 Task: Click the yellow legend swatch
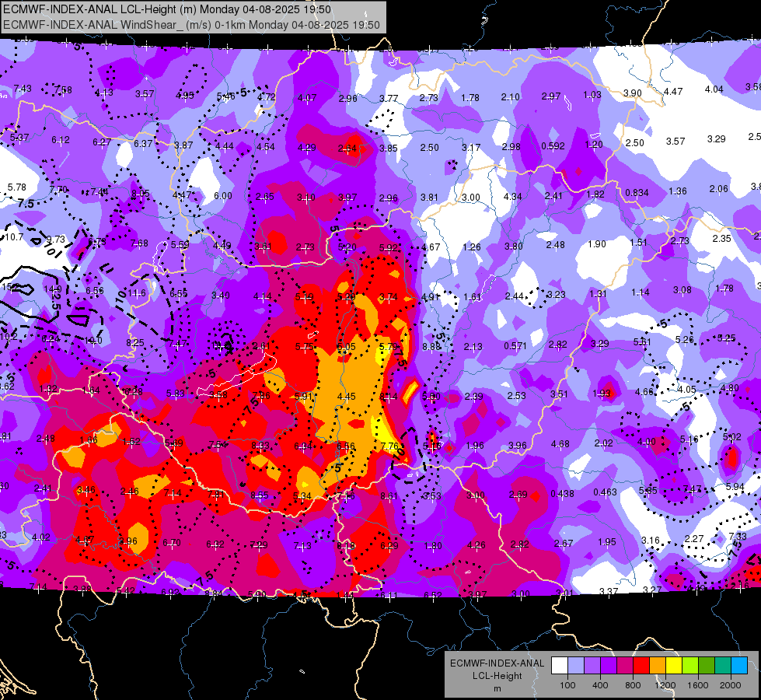[x=674, y=666]
